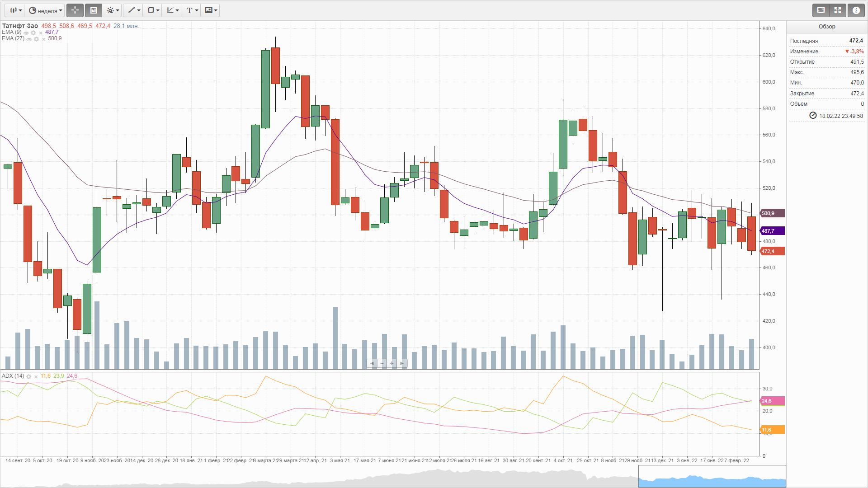
Task: Click the tallest volume bar near 3 мая 21
Action: pyautogui.click(x=335, y=338)
